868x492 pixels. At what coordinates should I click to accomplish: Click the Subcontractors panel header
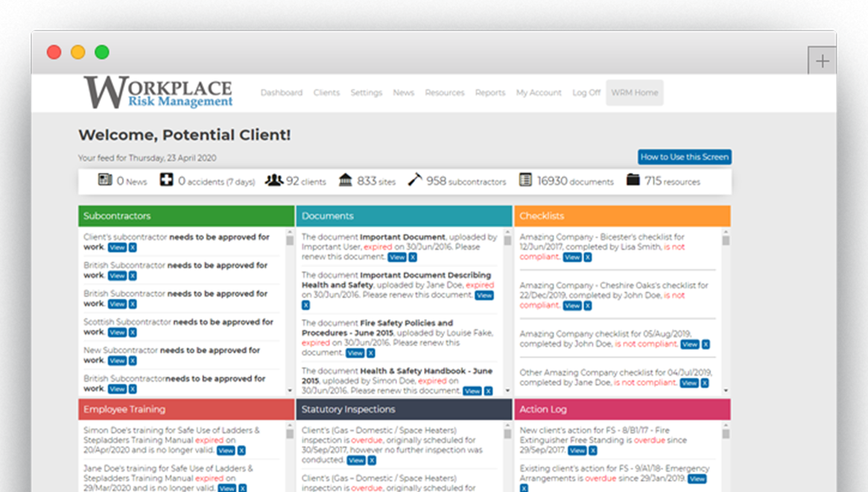(186, 216)
